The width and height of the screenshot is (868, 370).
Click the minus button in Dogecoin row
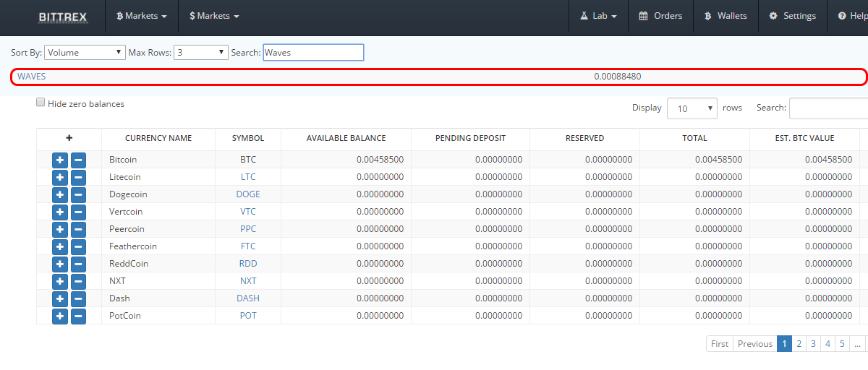78,194
